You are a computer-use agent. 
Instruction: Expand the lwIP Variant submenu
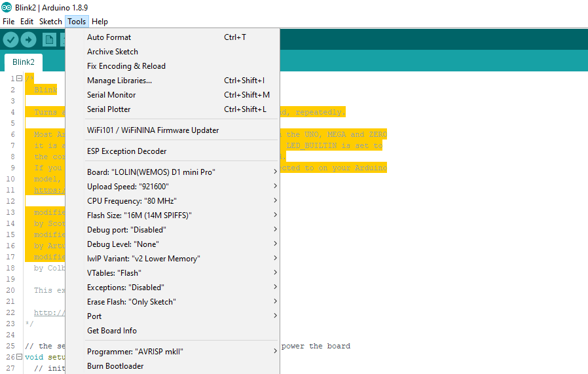(x=172, y=259)
